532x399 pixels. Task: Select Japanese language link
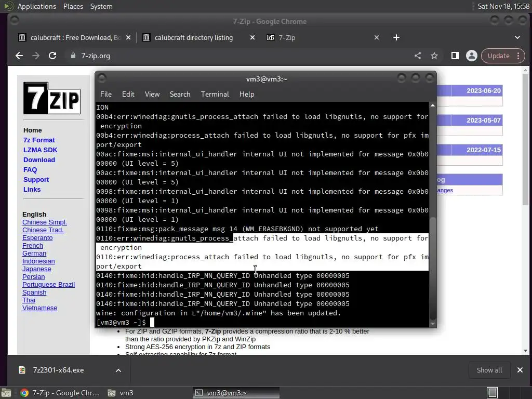click(37, 269)
